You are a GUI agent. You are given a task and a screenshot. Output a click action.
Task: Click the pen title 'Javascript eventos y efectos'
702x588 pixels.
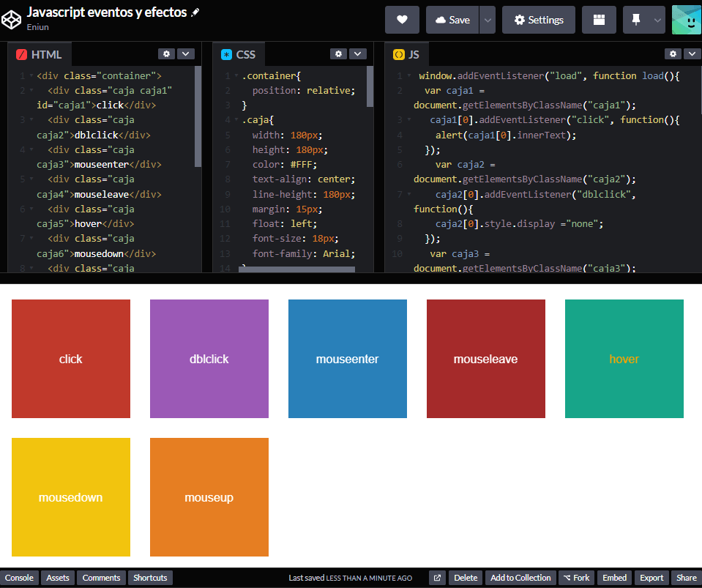click(107, 12)
